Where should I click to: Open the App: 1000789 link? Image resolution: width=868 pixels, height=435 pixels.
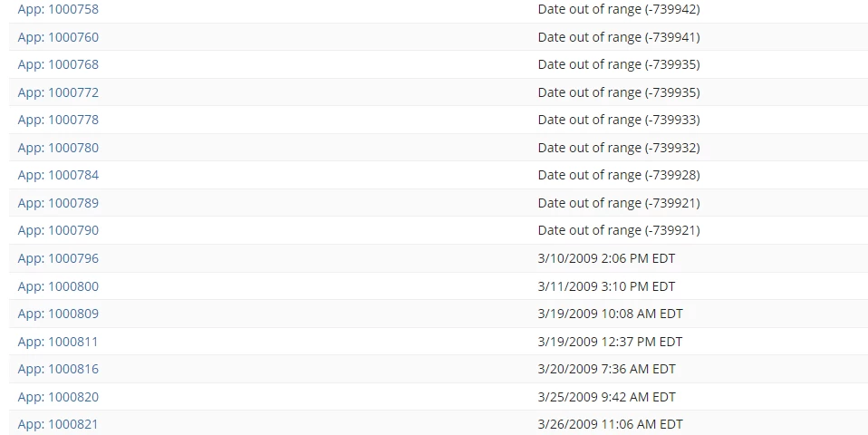(x=58, y=203)
